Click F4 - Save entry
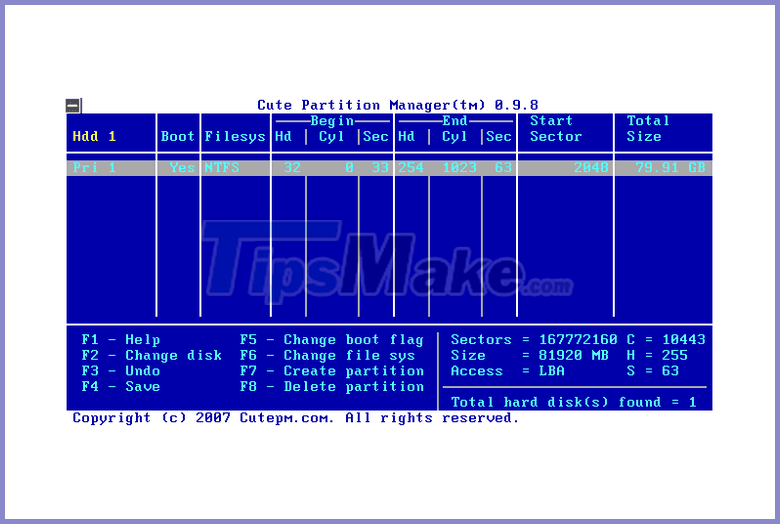The height and width of the screenshot is (524, 780). [x=121, y=387]
